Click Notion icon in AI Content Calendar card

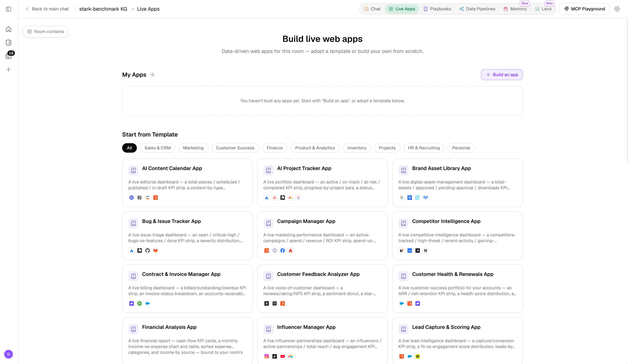[140, 197]
